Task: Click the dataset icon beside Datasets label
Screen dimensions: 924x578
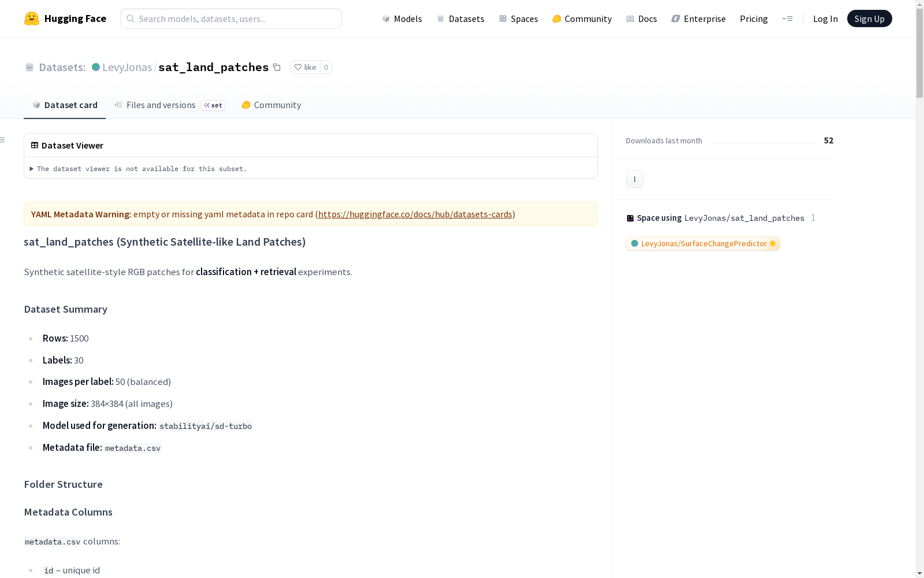Action: (29, 68)
